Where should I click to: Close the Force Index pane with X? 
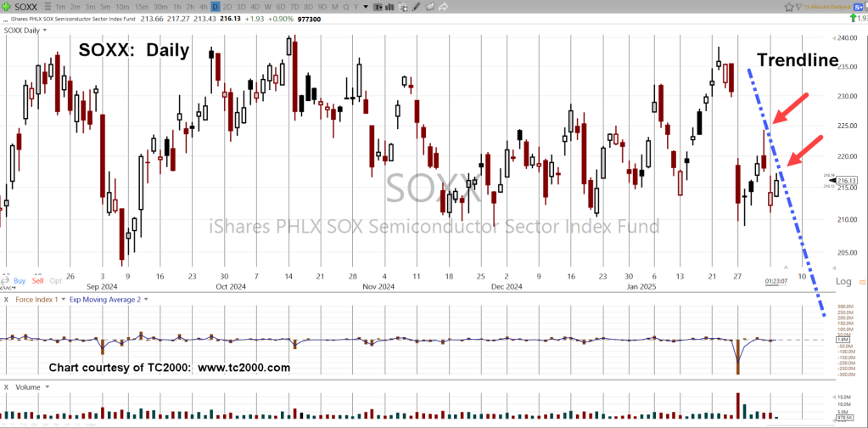coord(7,299)
